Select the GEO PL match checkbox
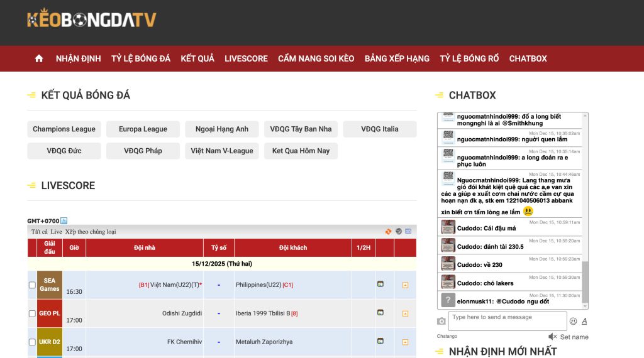 pos(32,313)
